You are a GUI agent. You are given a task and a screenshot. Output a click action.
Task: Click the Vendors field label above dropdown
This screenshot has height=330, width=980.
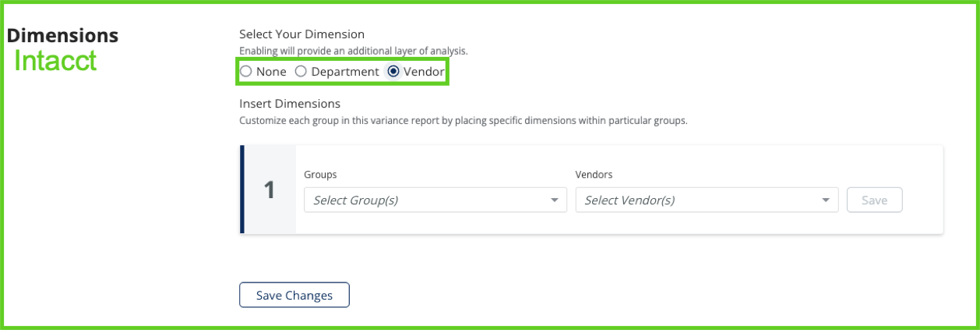[594, 175]
